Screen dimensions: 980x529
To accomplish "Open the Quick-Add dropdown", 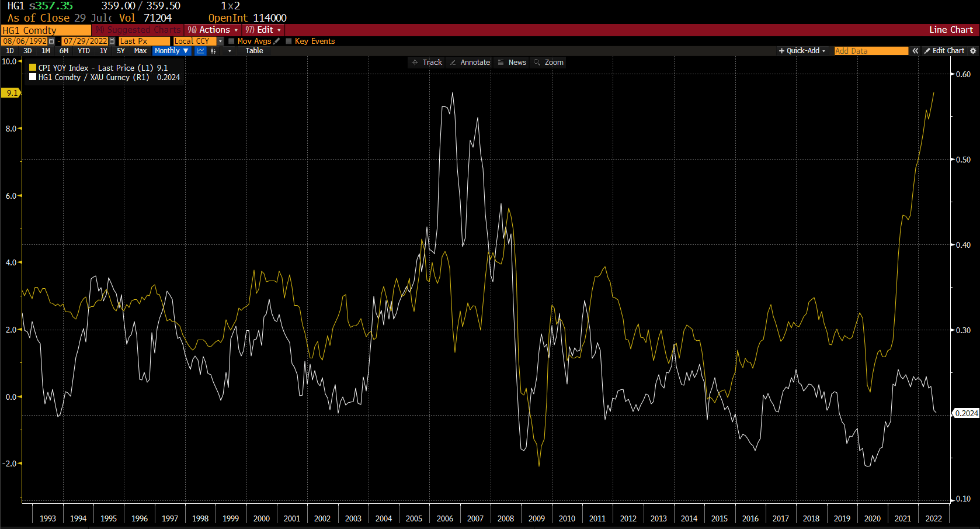I will 802,51.
